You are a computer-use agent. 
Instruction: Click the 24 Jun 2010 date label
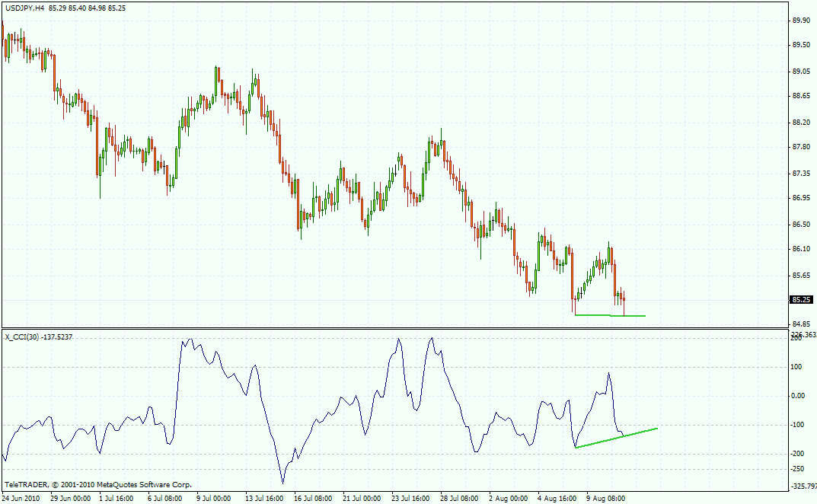[21, 498]
